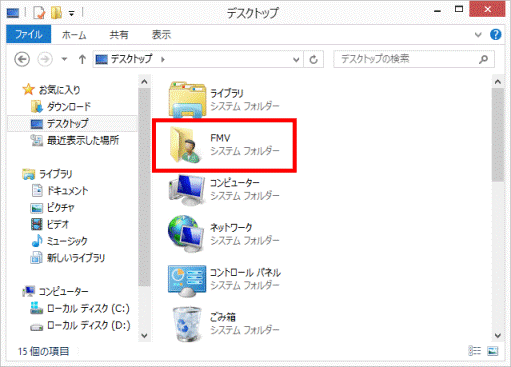511x367 pixels.
Task: Click the navigation pane scroll up arrow
Action: pyautogui.click(x=144, y=82)
